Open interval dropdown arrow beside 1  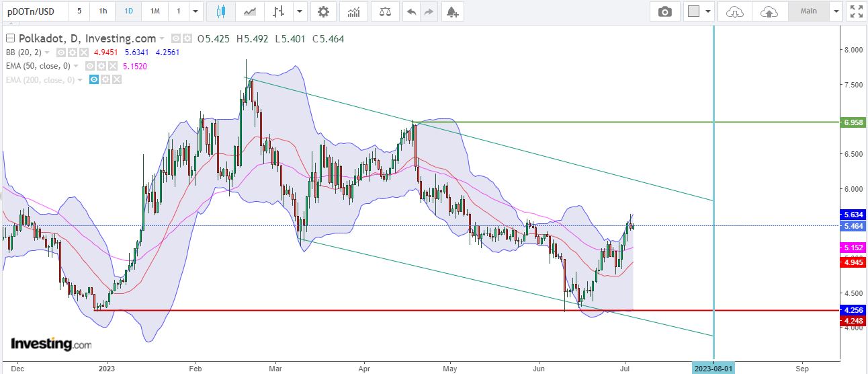click(196, 11)
